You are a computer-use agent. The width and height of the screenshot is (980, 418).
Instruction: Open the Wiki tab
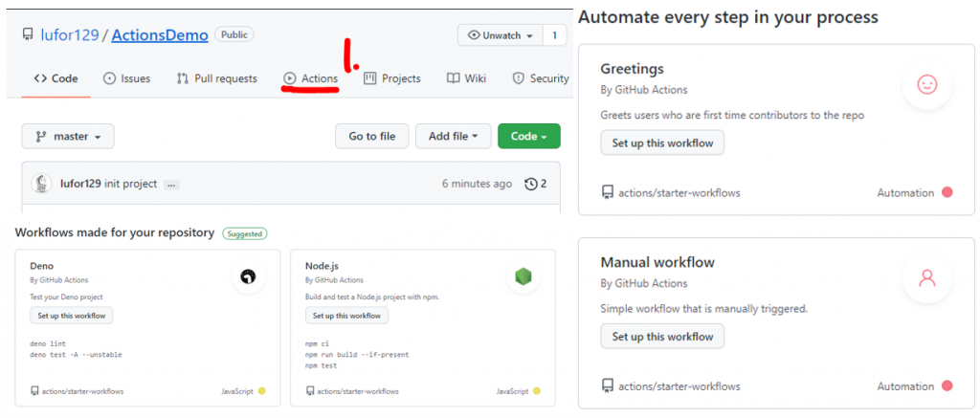(x=467, y=78)
